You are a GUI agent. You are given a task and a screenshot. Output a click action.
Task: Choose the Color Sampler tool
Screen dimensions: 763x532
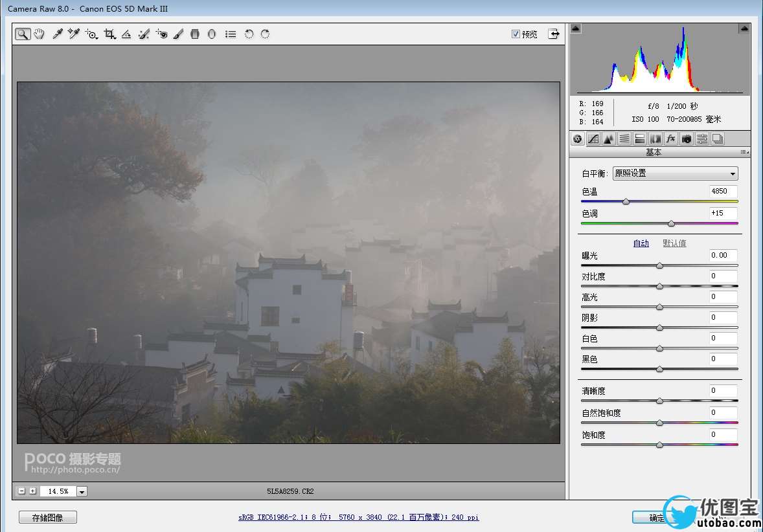tap(73, 34)
